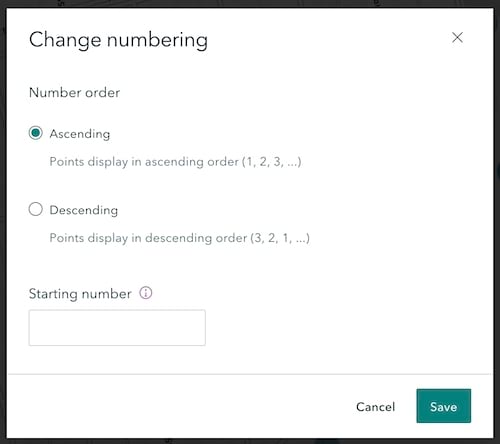Image resolution: width=500 pixels, height=444 pixels.
Task: Click the Descending label text
Action: pos(84,210)
